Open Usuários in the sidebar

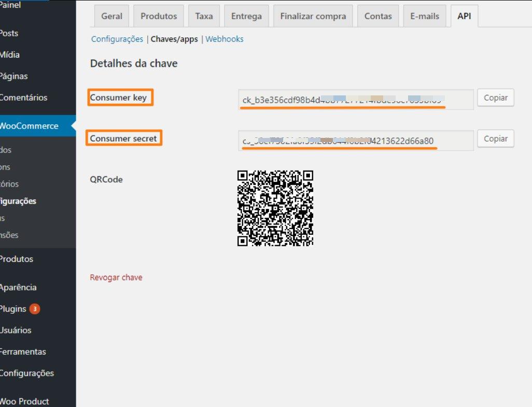coord(15,330)
